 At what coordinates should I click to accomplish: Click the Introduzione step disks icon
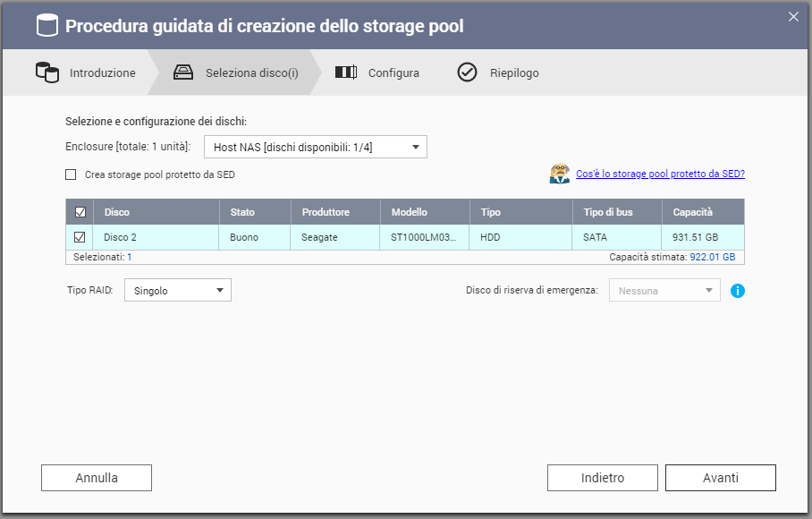tap(47, 72)
